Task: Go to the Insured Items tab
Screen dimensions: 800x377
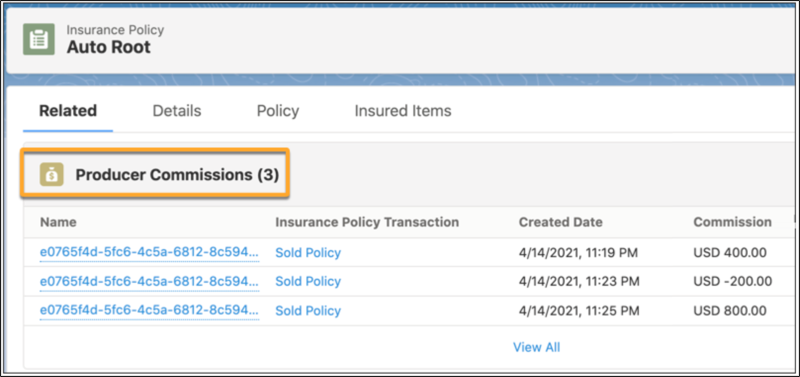Action: (x=403, y=111)
